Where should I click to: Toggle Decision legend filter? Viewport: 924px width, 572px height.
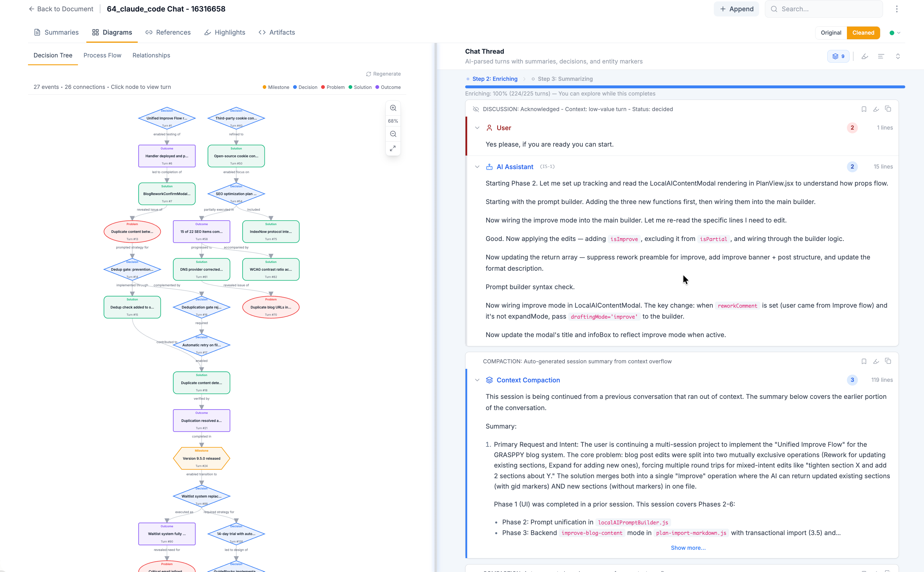(305, 87)
